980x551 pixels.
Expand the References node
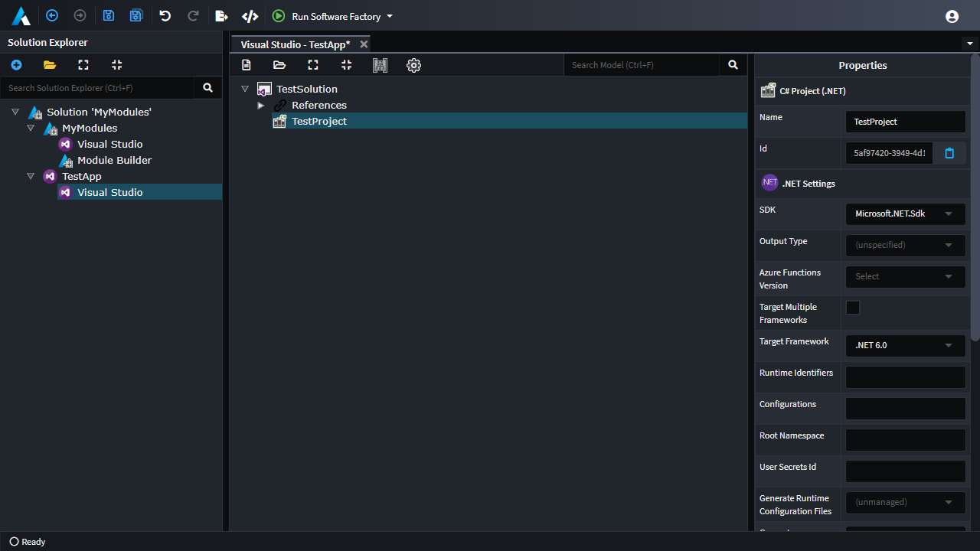260,106
